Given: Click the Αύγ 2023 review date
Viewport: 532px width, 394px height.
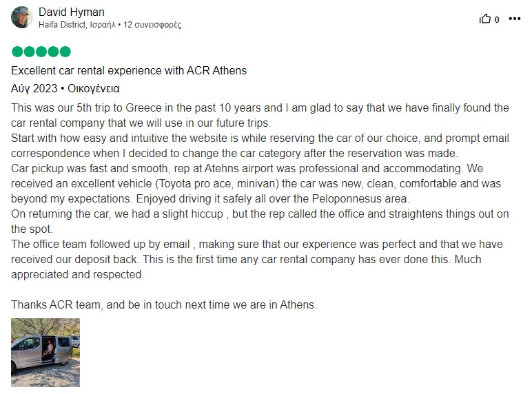Looking at the screenshot, I should coord(34,88).
